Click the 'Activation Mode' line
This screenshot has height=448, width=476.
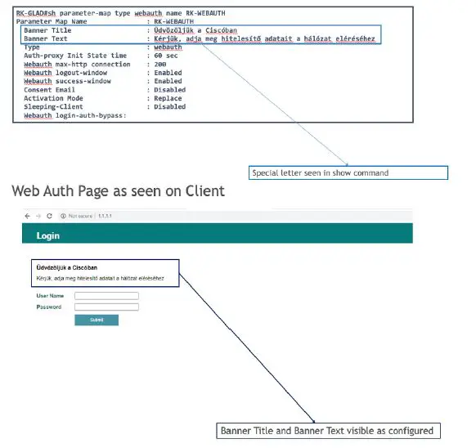[x=103, y=98]
